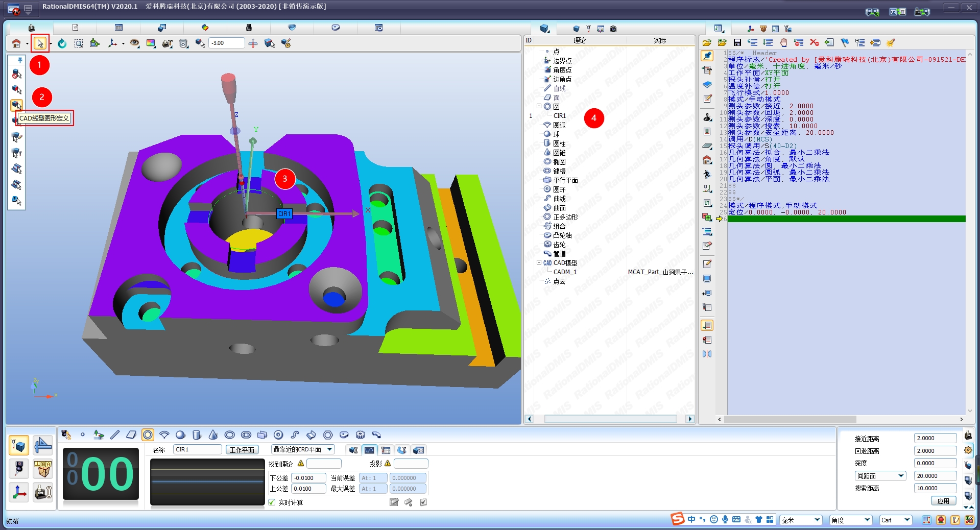Click the microphone icon in IME bar

[x=725, y=519]
